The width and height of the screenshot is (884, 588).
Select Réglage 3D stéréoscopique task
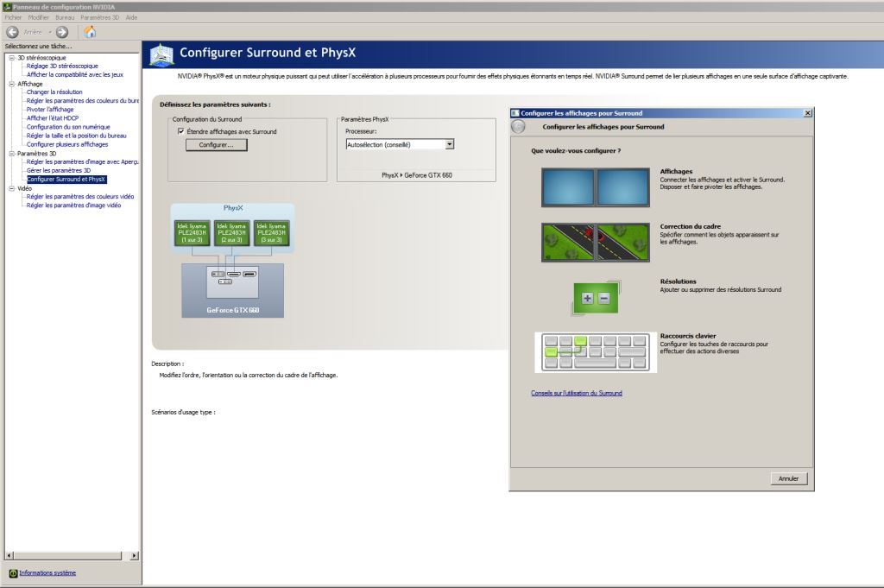pos(62,66)
